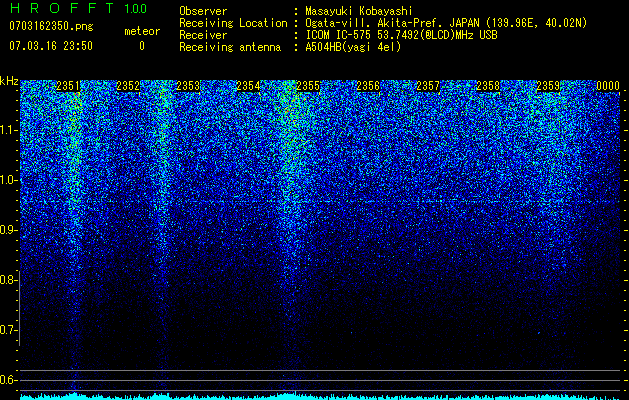629x400 pixels.
Task: Click the 1.0 kHz axis label
Action: (x=9, y=180)
